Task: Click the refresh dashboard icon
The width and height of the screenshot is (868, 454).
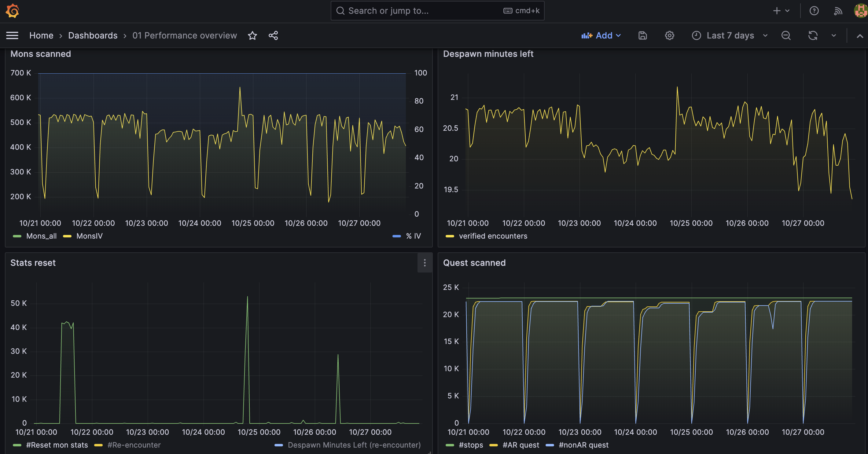Action: coord(812,35)
